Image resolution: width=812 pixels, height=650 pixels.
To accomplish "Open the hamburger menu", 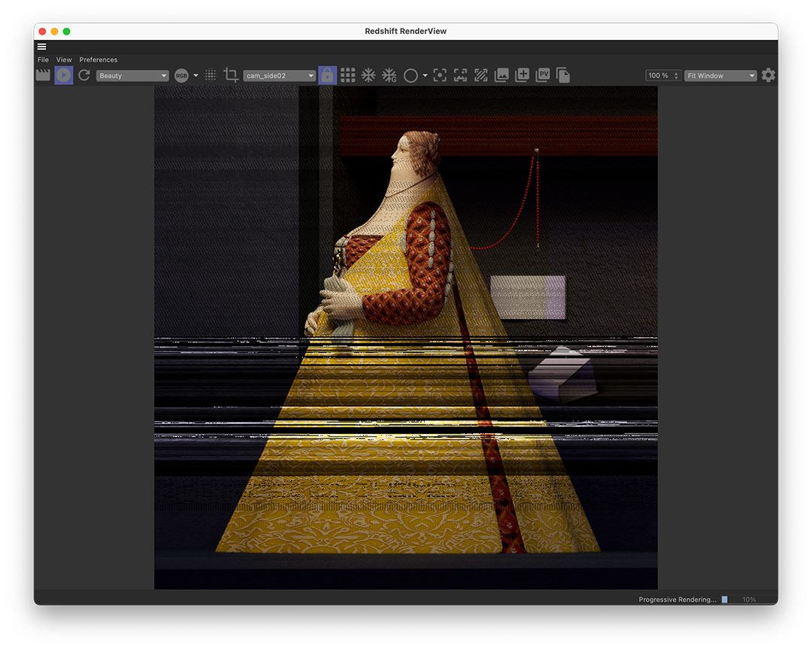I will point(42,47).
